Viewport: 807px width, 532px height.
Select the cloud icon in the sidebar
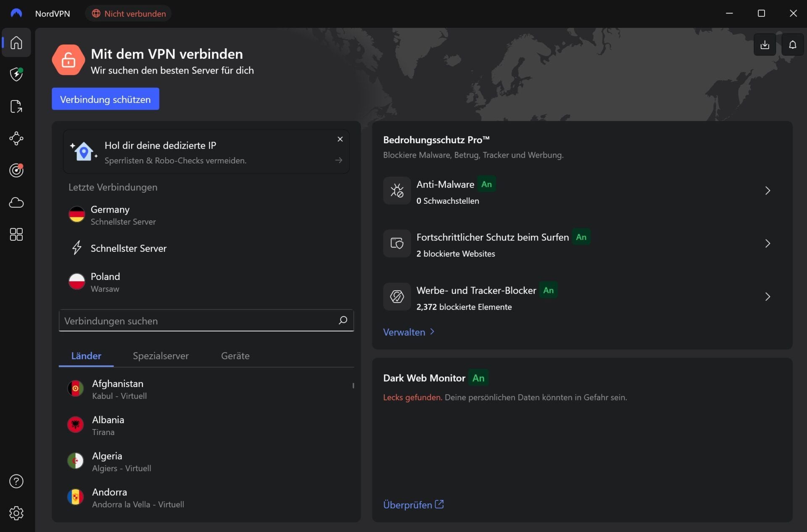coord(16,203)
